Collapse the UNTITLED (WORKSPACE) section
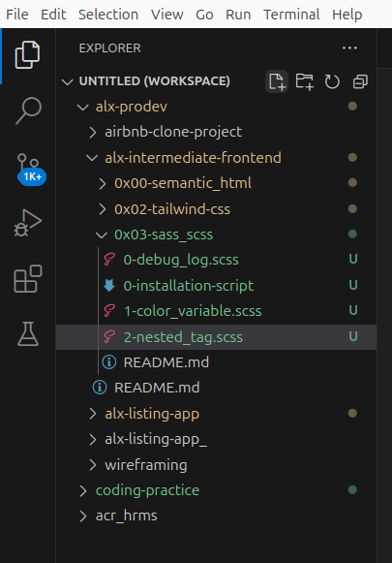 click(67, 81)
